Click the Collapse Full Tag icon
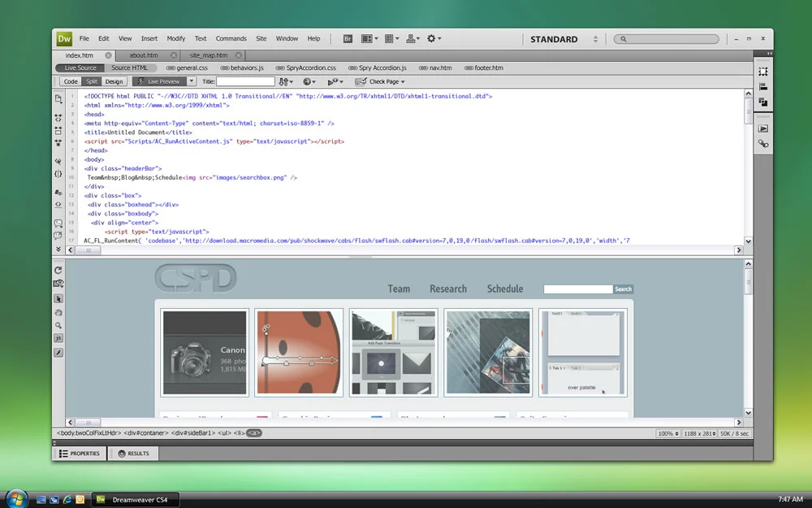 coord(58,118)
